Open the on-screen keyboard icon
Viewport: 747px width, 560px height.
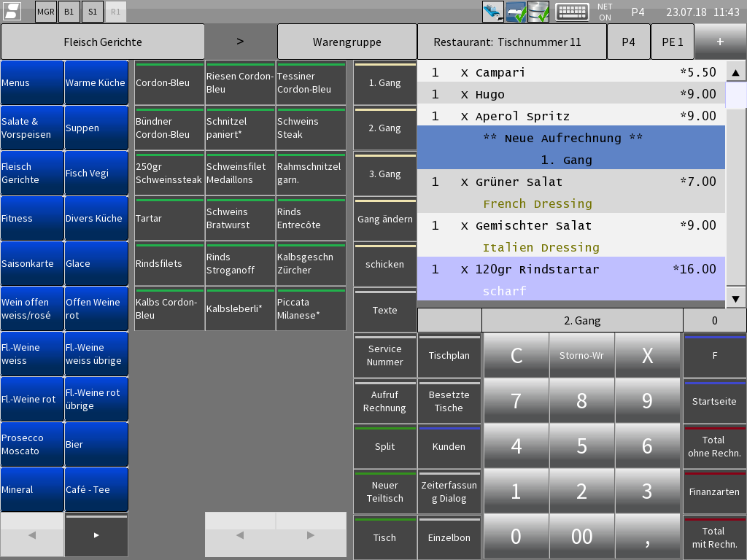coord(572,12)
